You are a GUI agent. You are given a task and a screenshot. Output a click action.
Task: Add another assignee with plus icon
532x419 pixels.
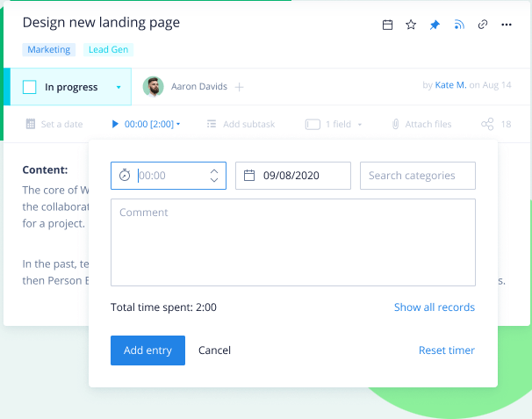(239, 87)
